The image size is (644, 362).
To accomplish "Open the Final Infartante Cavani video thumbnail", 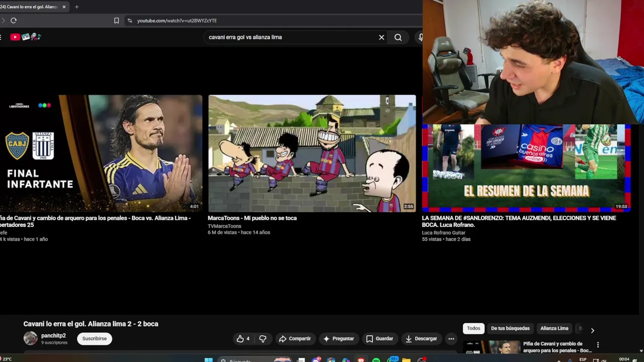I will coord(101,153).
